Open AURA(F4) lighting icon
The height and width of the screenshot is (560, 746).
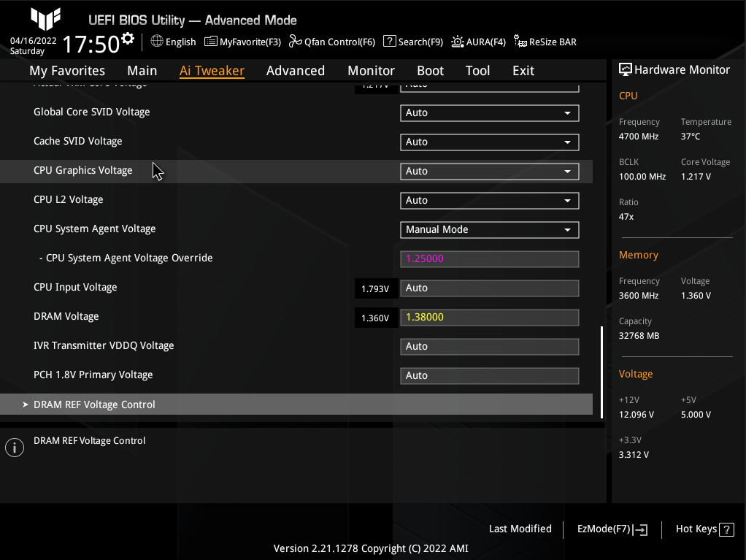click(458, 42)
